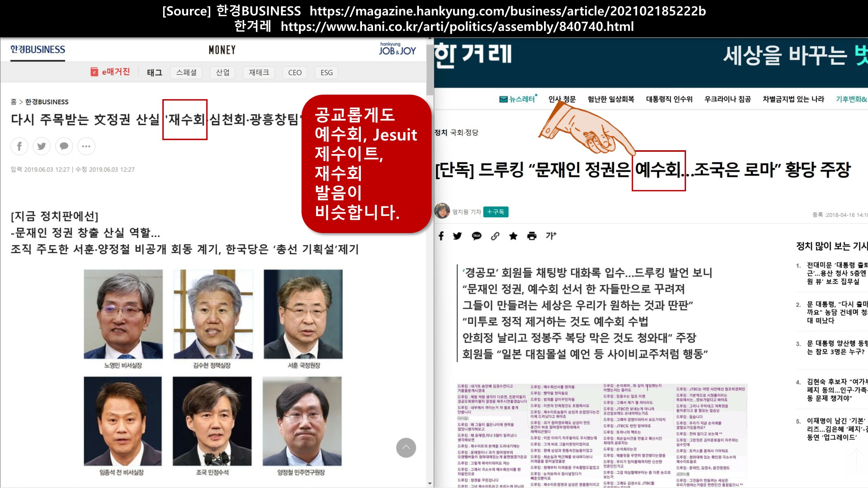
Task: Click the 뉴스레터 envelope icon
Action: pyautogui.click(x=503, y=99)
